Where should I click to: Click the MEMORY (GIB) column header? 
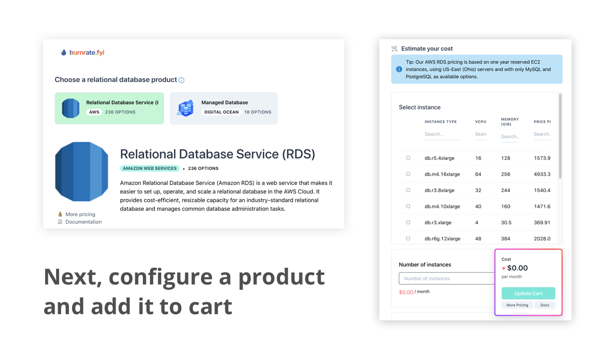pyautogui.click(x=510, y=122)
